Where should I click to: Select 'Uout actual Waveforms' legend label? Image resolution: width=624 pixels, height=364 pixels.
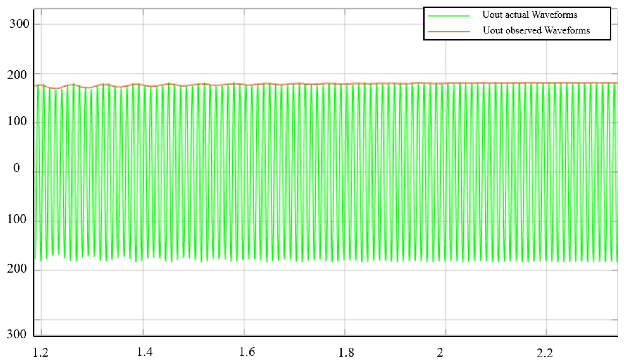pos(530,15)
